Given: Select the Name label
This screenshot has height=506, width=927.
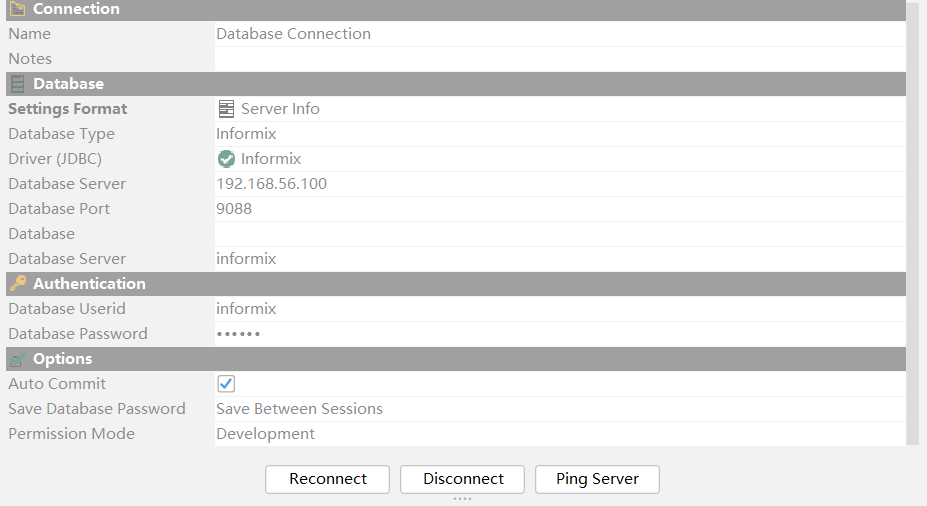Looking at the screenshot, I should (x=30, y=34).
